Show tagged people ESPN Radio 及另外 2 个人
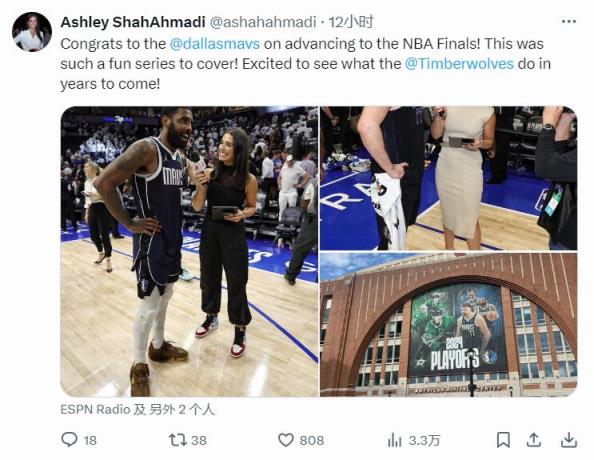This screenshot has width=594, height=460. pos(138,410)
